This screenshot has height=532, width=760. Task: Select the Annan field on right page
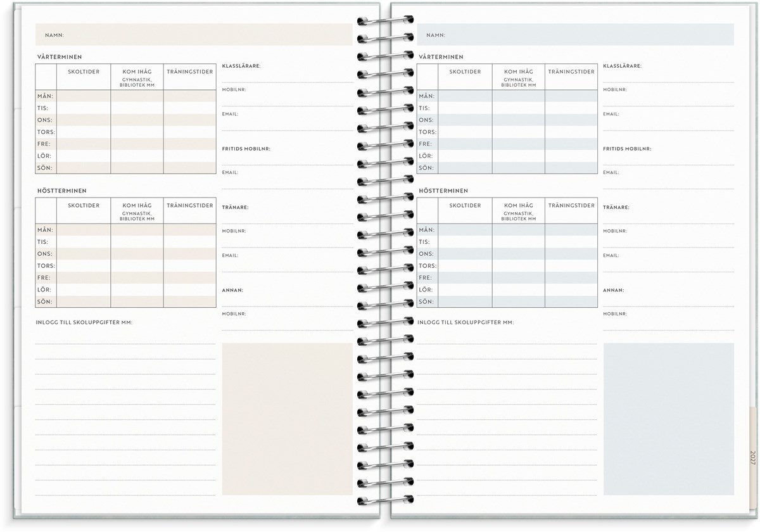click(x=668, y=300)
